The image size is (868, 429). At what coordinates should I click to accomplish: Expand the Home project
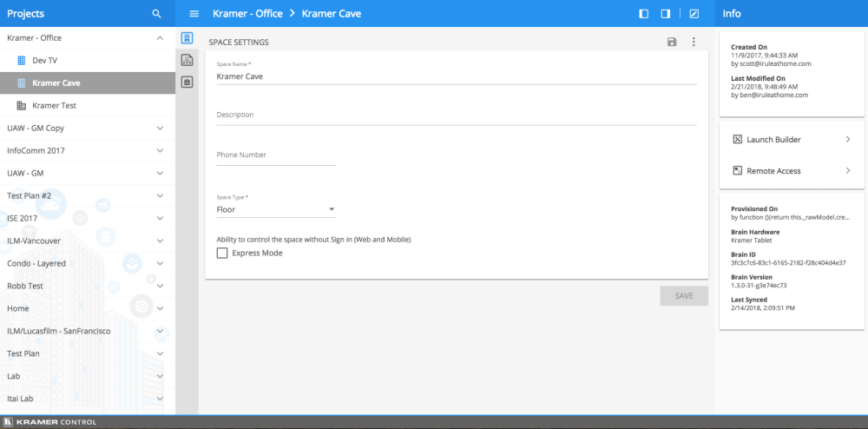click(160, 308)
